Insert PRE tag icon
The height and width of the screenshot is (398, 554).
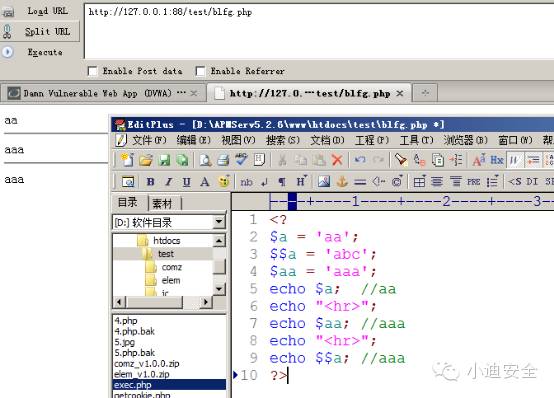tap(473, 182)
